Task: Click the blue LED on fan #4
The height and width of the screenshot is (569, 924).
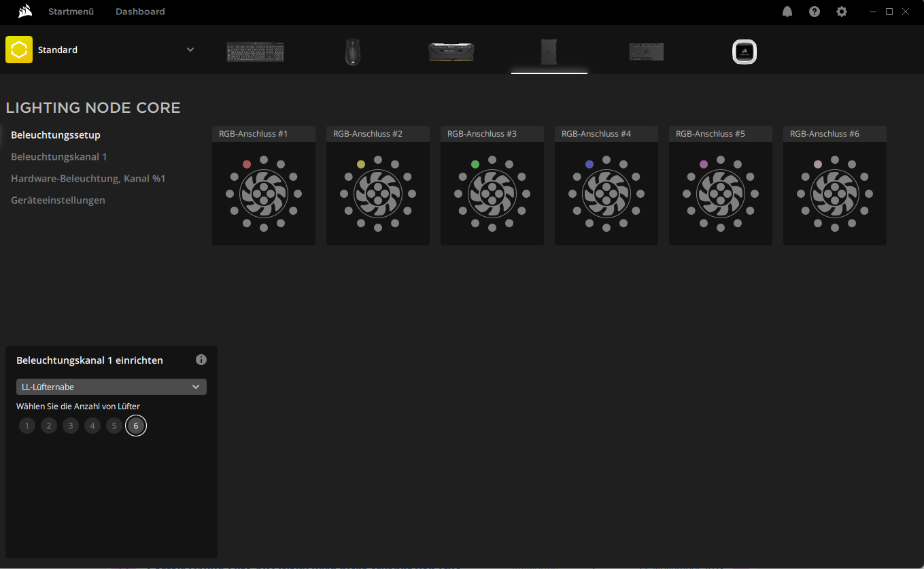Action: point(589,165)
